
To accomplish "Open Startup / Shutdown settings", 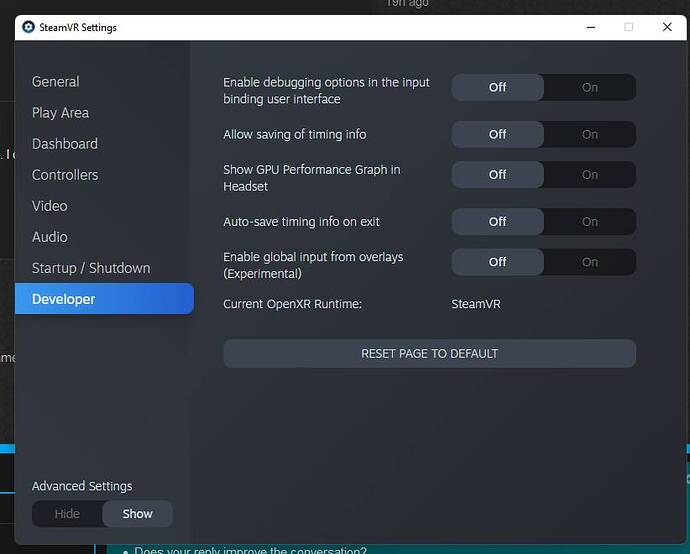I will 91,268.
